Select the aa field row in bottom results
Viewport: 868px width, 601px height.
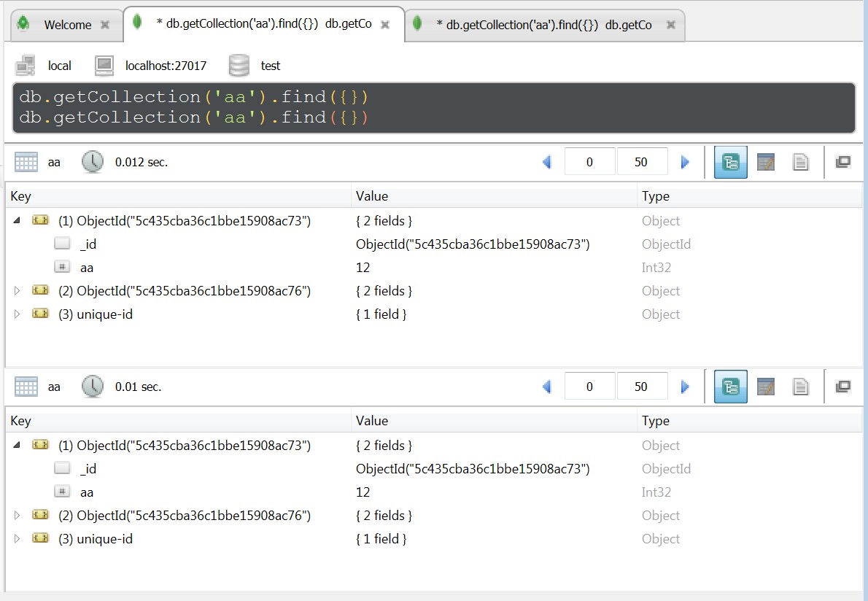pyautogui.click(x=434, y=492)
